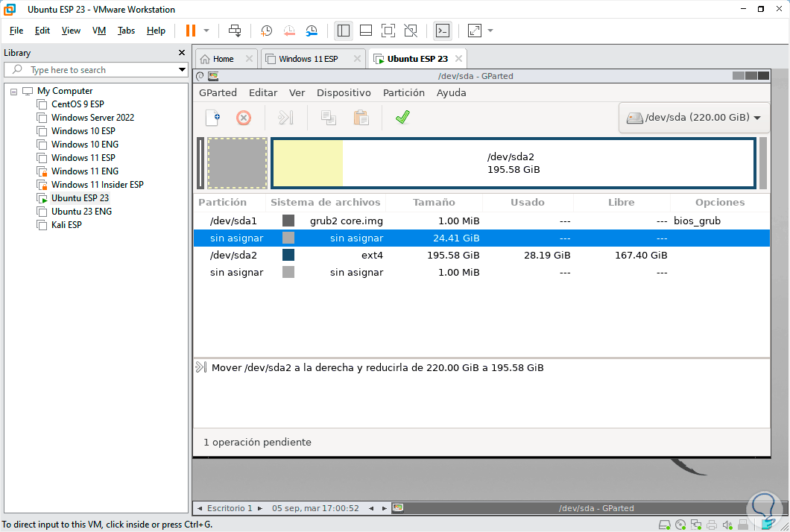Select the /dev/sda2 ext4 partition row

coord(481,256)
